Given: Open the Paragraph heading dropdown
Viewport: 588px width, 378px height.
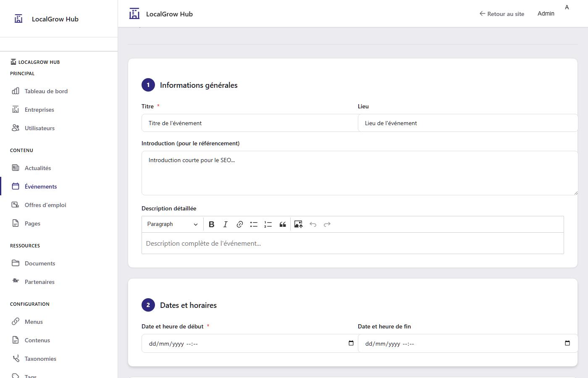Looking at the screenshot, I should coord(172,224).
